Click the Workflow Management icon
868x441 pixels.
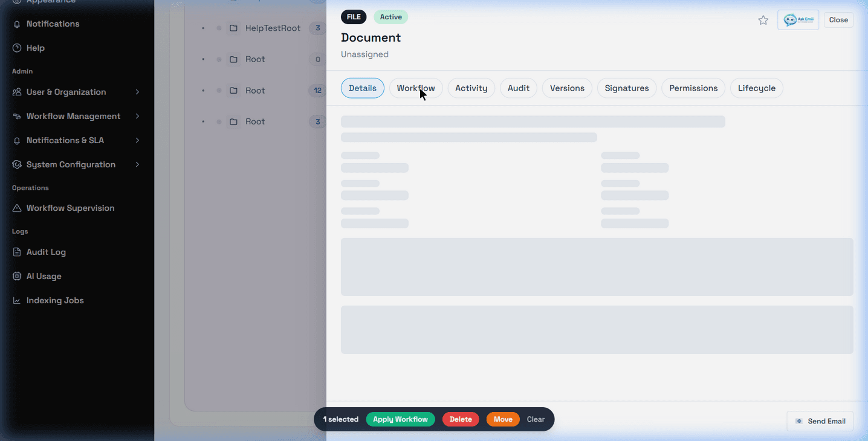point(17,117)
